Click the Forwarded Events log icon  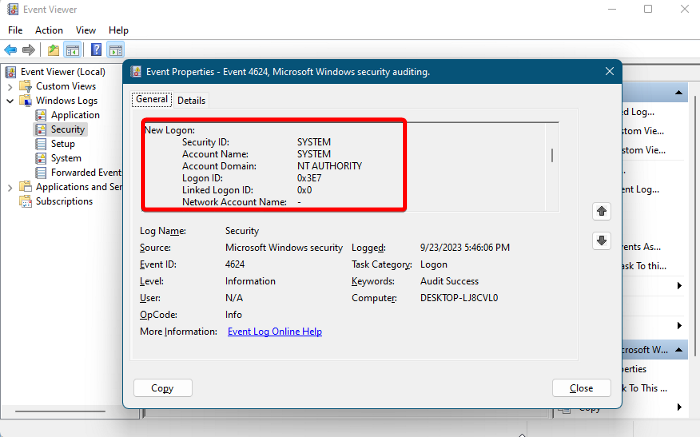[x=41, y=172]
